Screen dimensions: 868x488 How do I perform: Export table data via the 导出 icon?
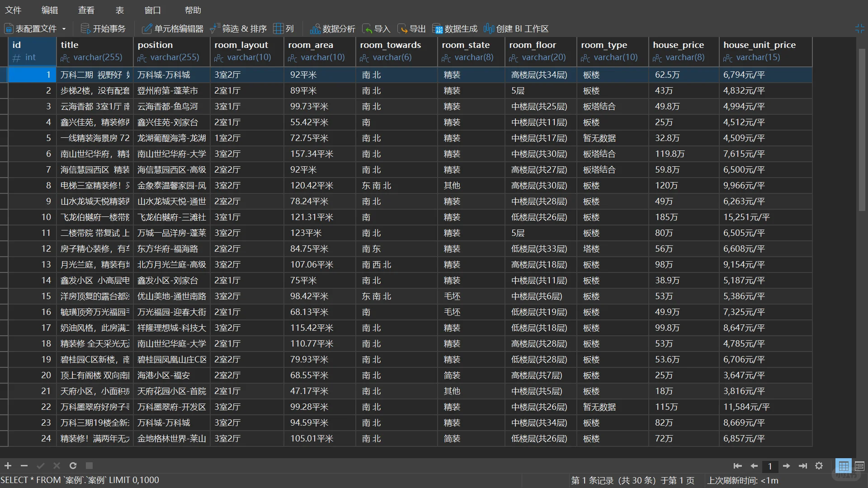coord(410,28)
